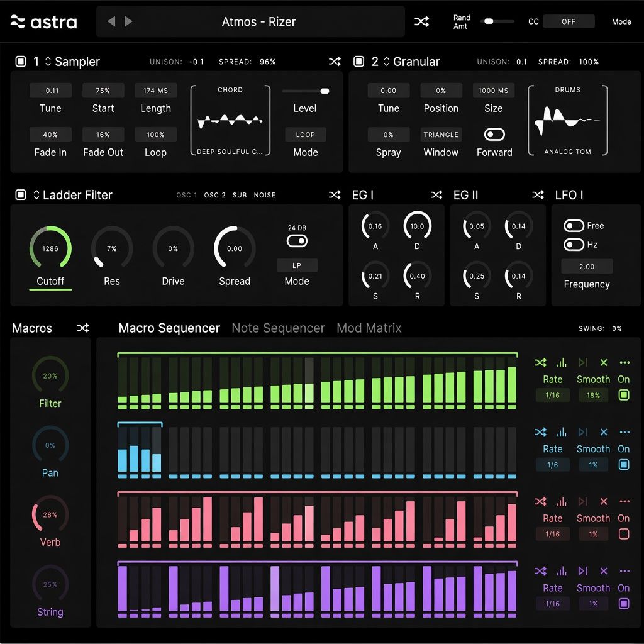The width and height of the screenshot is (644, 644).
Task: Click the preset randomize shuffle icon
Action: tap(421, 21)
